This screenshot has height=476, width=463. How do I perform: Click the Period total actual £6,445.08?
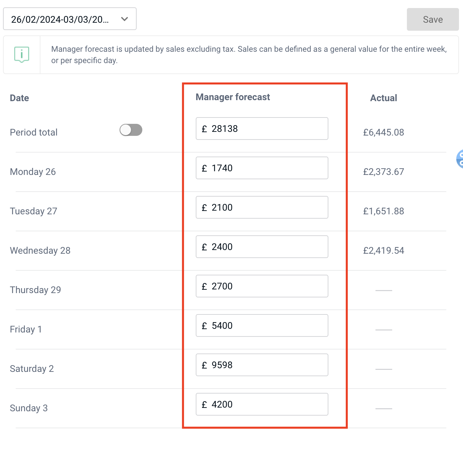pos(383,133)
